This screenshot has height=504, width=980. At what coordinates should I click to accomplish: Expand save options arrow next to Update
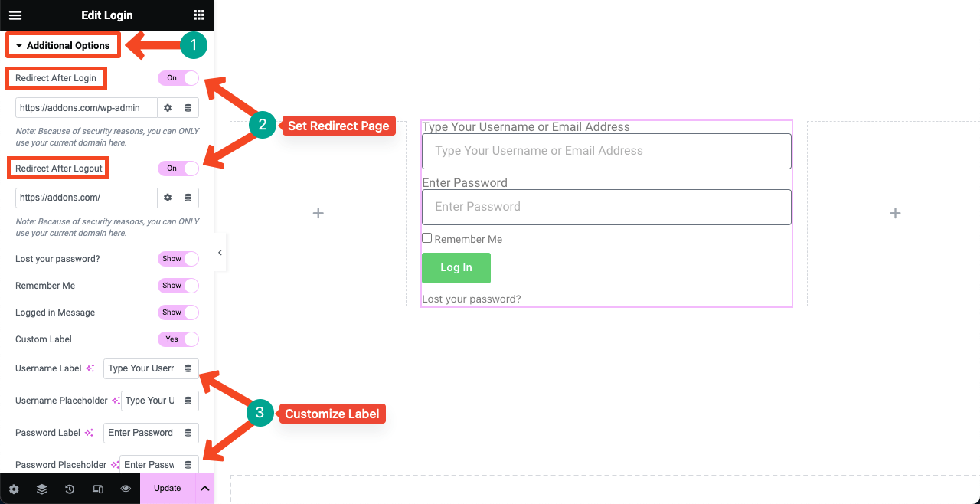point(204,489)
